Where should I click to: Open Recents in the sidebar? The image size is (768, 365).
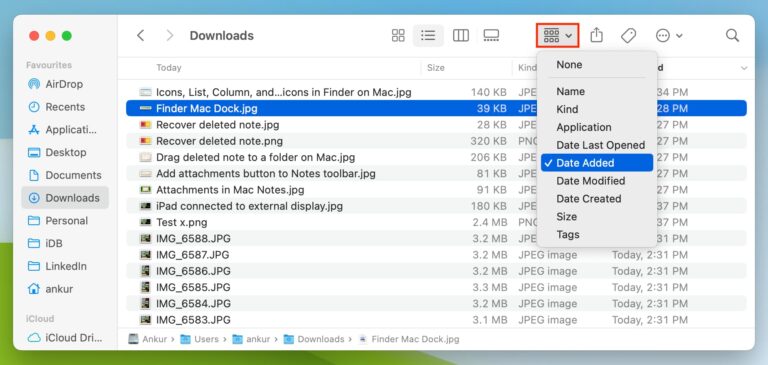[x=65, y=107]
